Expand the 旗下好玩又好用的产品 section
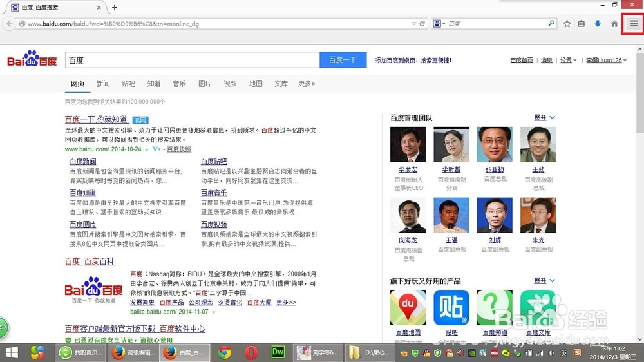Image resolution: width=644 pixels, height=362 pixels. tap(545, 281)
